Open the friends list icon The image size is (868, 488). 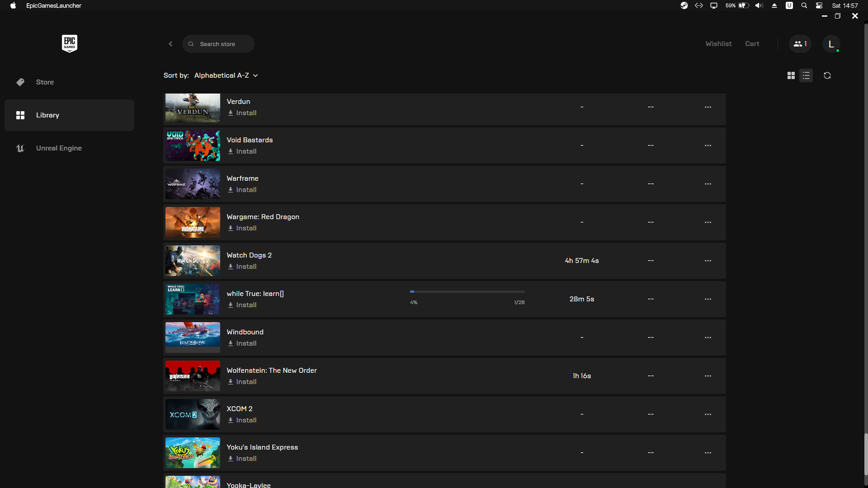click(800, 44)
